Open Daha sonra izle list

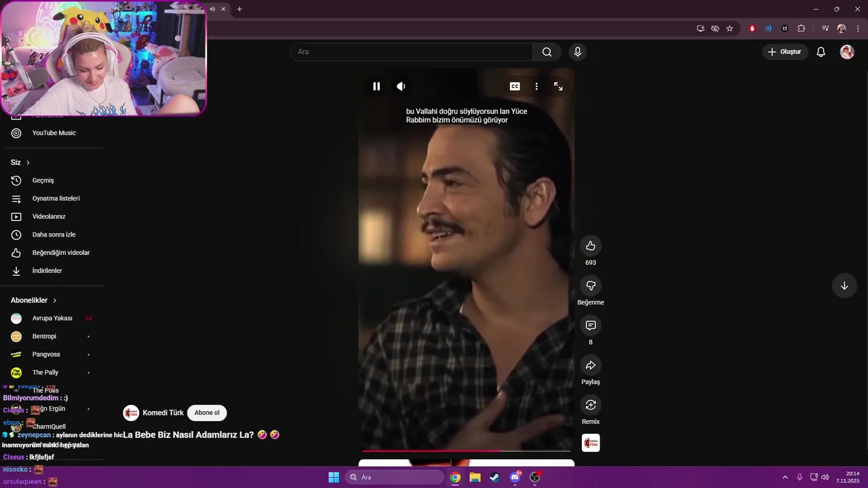click(x=53, y=235)
